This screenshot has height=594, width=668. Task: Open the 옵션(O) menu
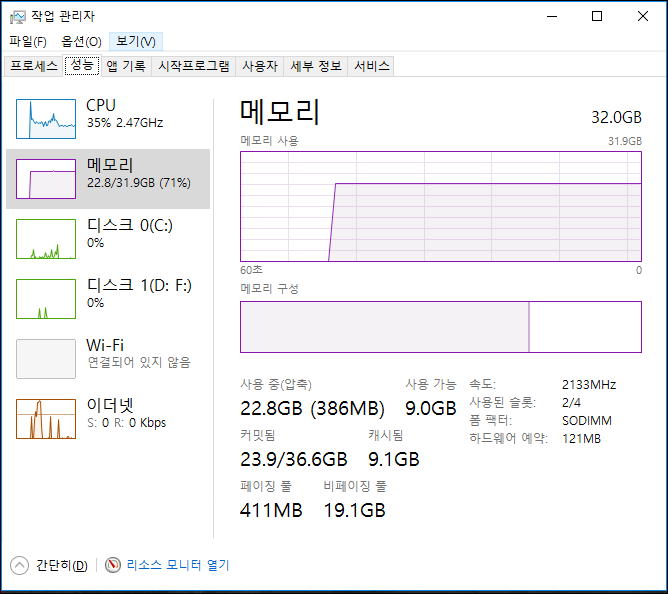(x=81, y=41)
